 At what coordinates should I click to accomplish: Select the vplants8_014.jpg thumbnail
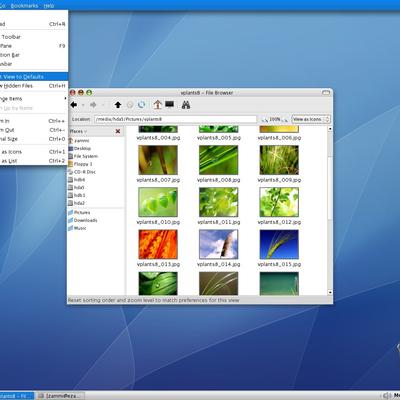(219, 244)
